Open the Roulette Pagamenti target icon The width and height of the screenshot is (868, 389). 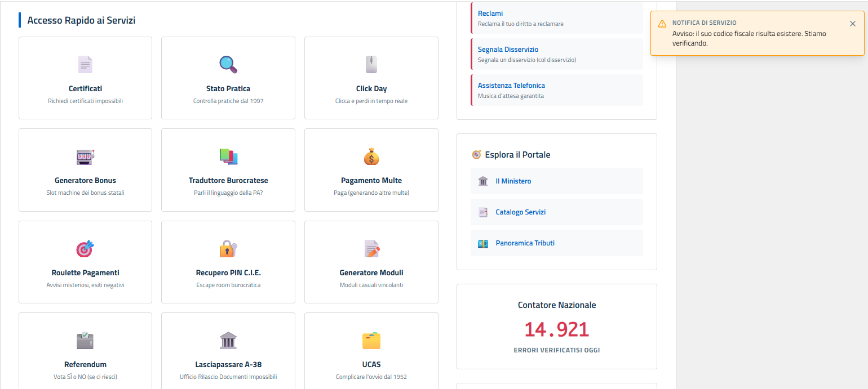pos(85,249)
